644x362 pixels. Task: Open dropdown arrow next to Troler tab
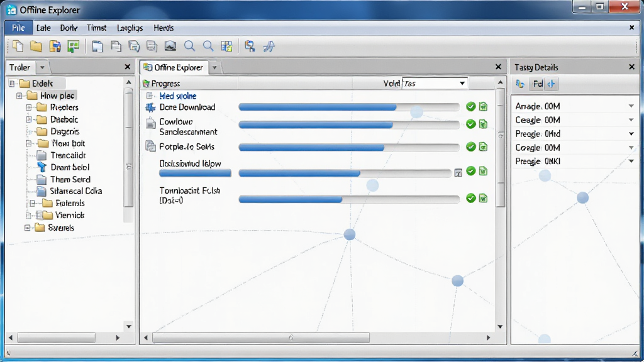point(42,67)
